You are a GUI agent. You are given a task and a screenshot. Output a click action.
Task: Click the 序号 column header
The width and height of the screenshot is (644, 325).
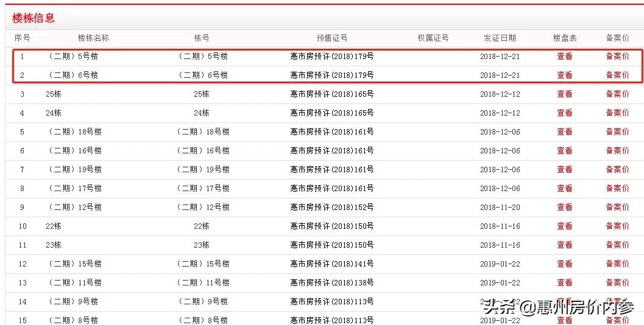pos(22,38)
